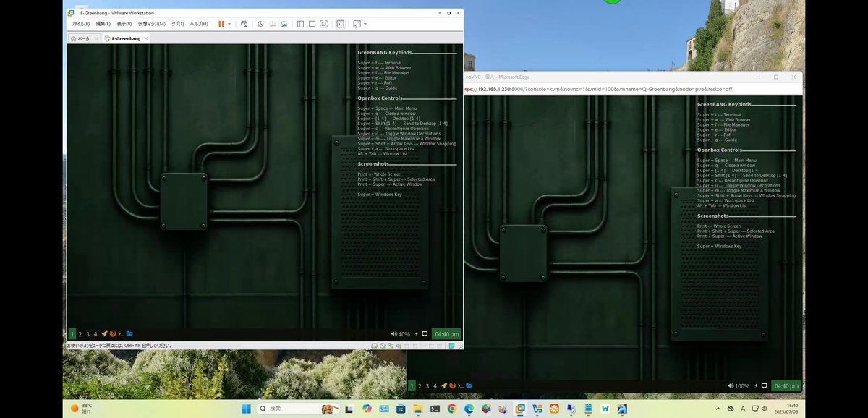Open File Explorer from the taskbar
The width and height of the screenshot is (868, 418).
point(417,409)
